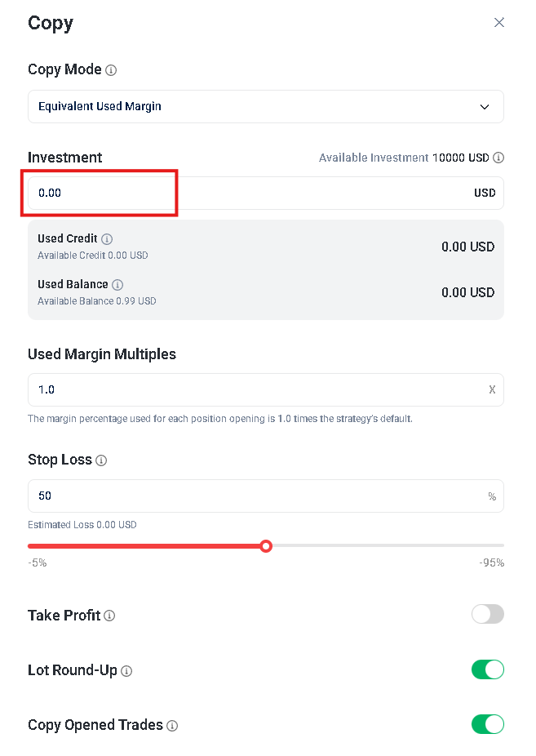Disable the Lot Round-Up switch
The width and height of the screenshot is (536, 756).
pos(487,669)
